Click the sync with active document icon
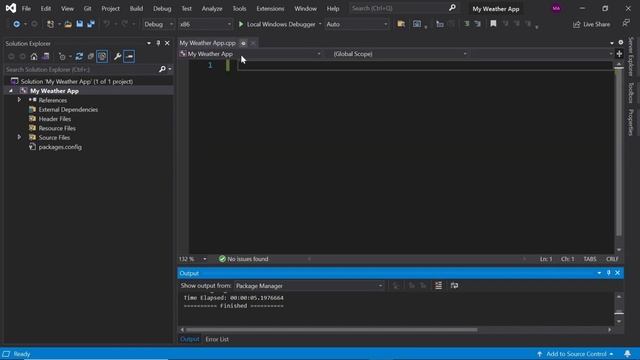640x360 pixels. click(79, 57)
